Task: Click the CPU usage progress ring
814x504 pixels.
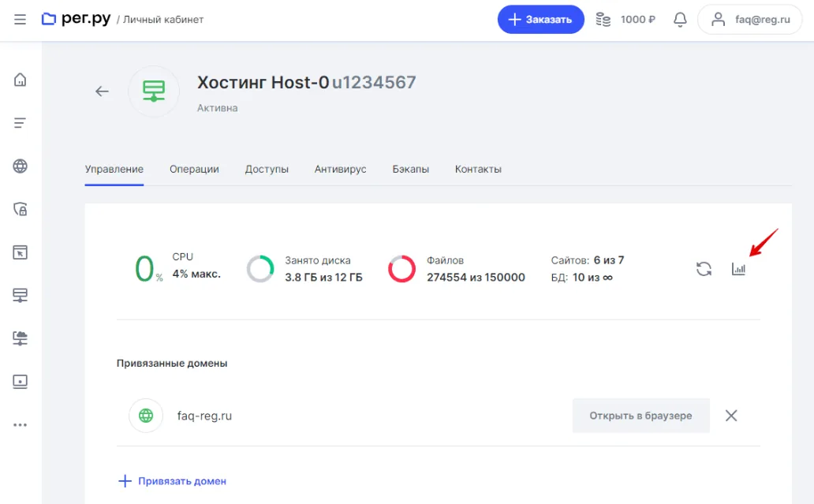Action: coord(145,268)
